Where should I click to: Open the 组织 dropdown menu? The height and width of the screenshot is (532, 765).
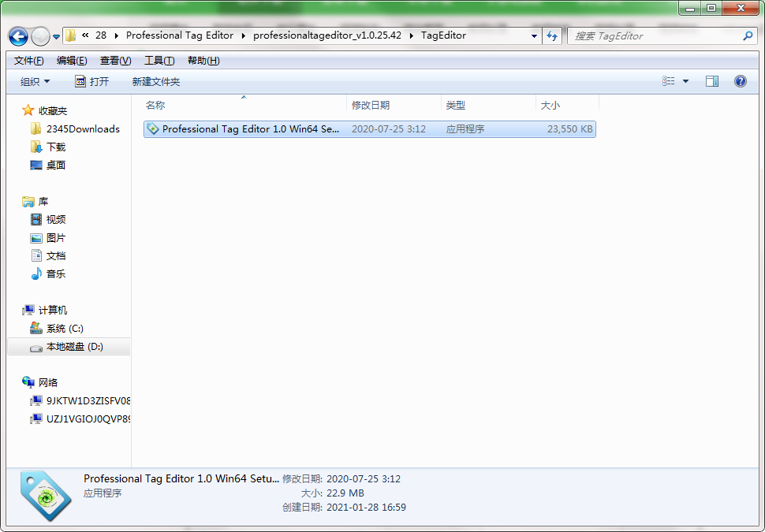pos(35,81)
